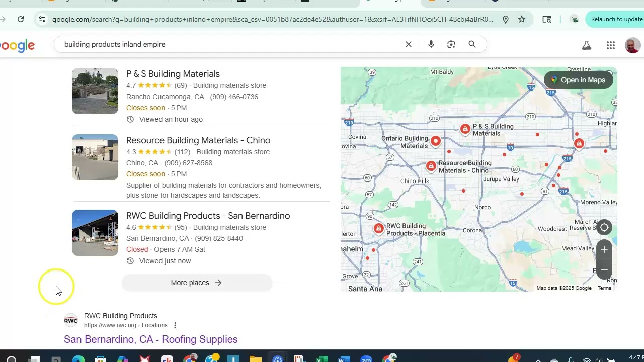Image resolution: width=644 pixels, height=362 pixels.
Task: Focus the browser address bar URL
Action: tap(273, 19)
